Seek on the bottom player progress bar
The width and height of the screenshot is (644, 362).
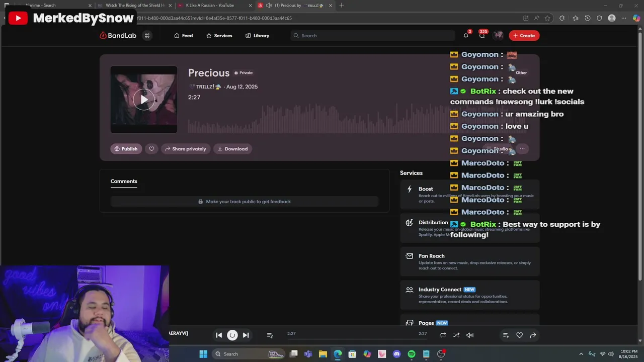[357, 339]
